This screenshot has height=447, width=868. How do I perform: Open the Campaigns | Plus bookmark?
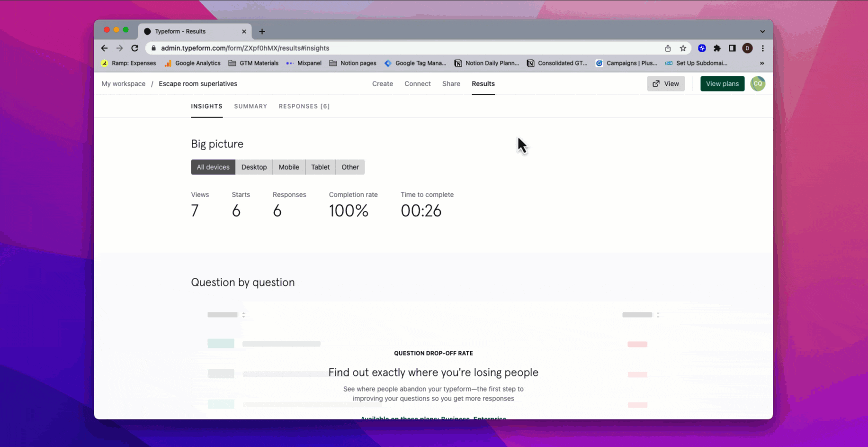tap(626, 63)
